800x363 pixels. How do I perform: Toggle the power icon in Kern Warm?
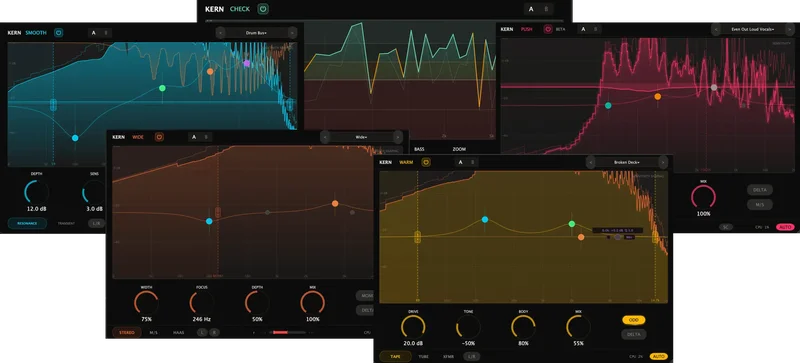pos(426,162)
